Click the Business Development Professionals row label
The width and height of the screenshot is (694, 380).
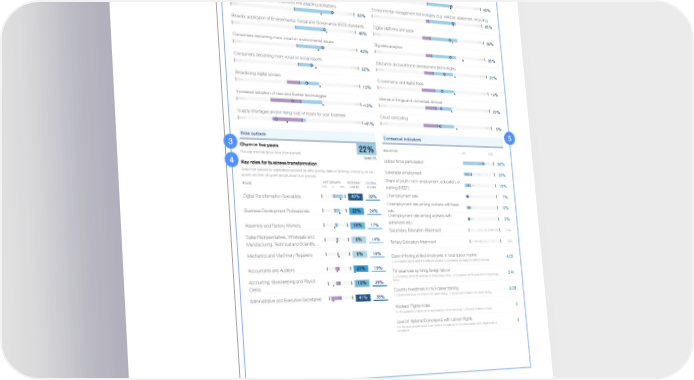coord(277,211)
